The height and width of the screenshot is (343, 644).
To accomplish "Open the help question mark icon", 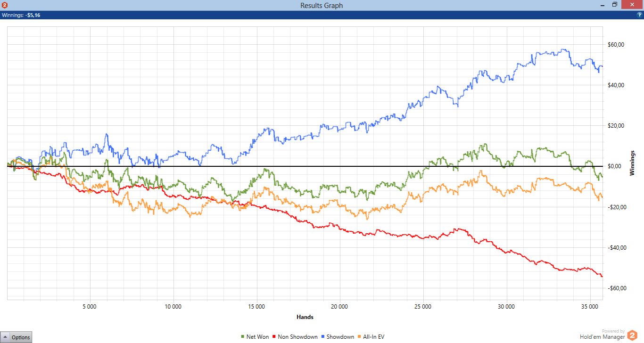I will click(x=639, y=15).
